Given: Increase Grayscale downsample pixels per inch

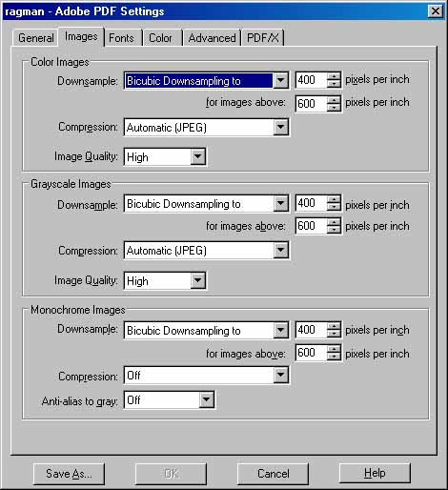Looking at the screenshot, I should (x=334, y=199).
